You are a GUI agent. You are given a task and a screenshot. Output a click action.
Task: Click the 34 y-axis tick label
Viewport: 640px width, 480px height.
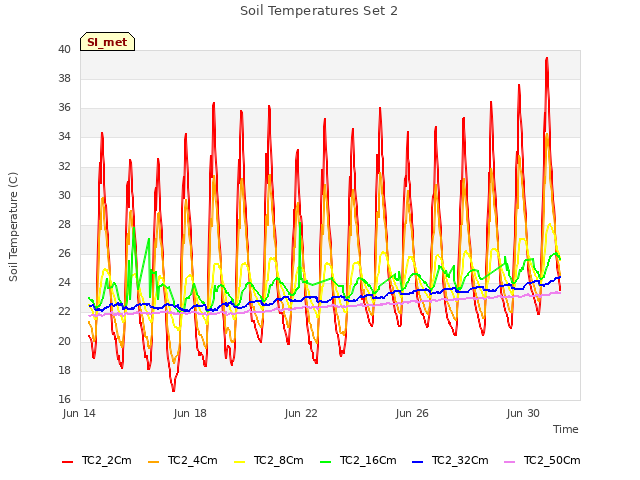(x=64, y=136)
